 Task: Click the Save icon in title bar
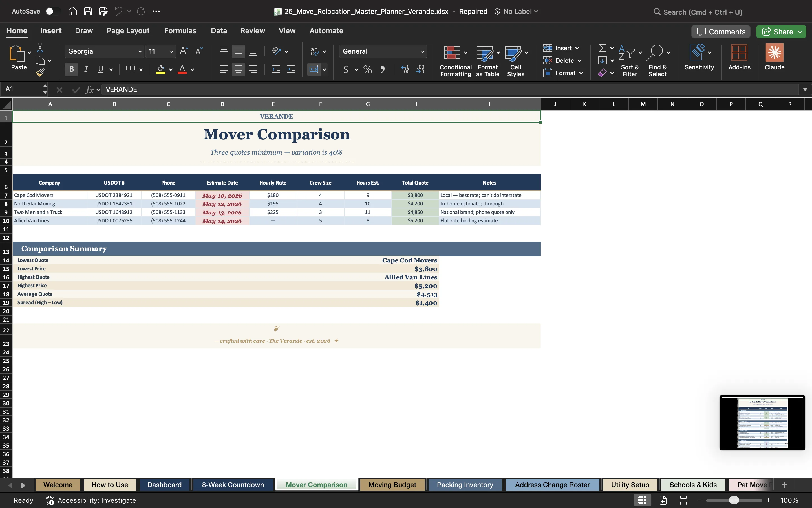[x=88, y=11]
